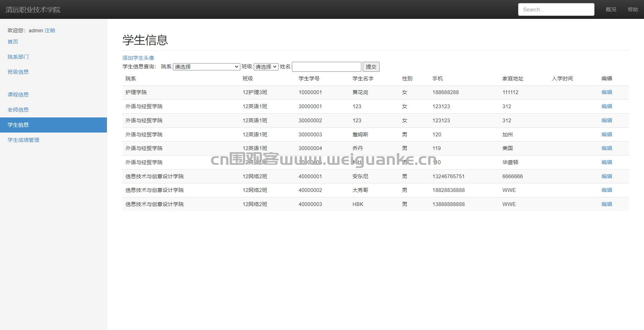Viewport: 644px width, 330px height.
Task: Edit student 30000001 row
Action: [607, 106]
